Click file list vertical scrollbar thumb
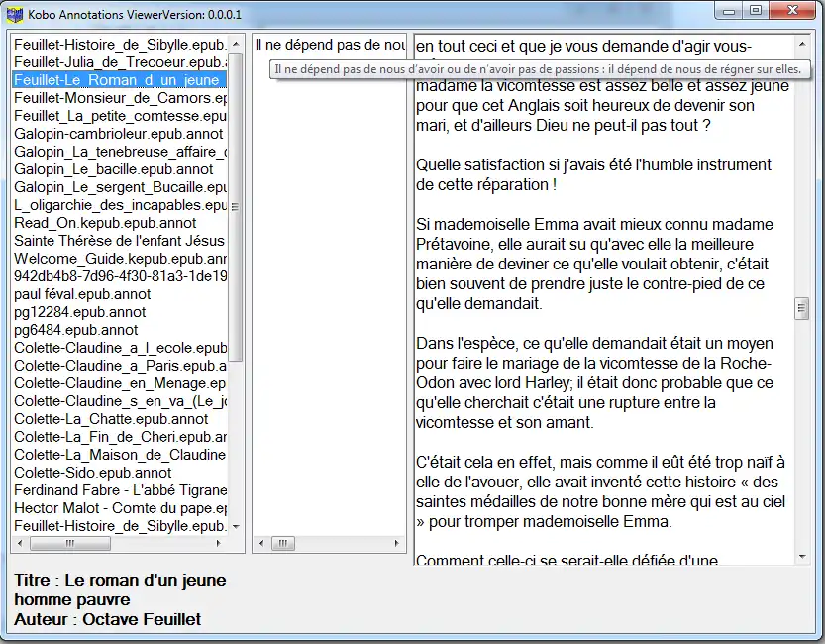Viewport: 825px width, 644px height. (236, 206)
